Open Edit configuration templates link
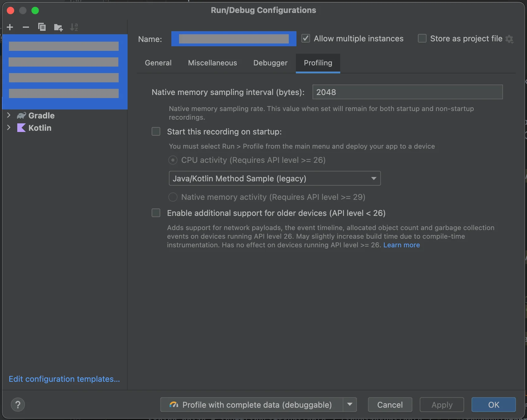527x420 pixels. pos(64,379)
